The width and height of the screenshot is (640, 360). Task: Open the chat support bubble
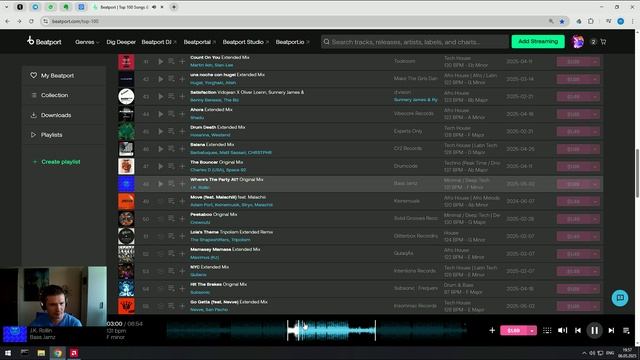(x=620, y=298)
